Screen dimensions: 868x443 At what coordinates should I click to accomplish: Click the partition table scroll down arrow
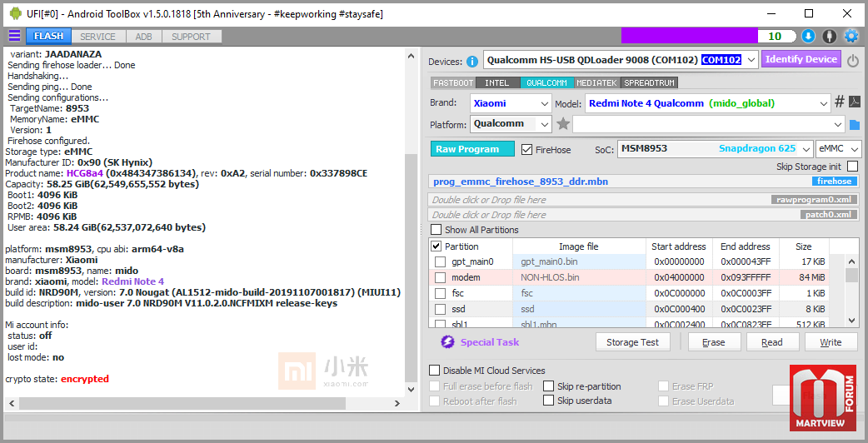(851, 319)
